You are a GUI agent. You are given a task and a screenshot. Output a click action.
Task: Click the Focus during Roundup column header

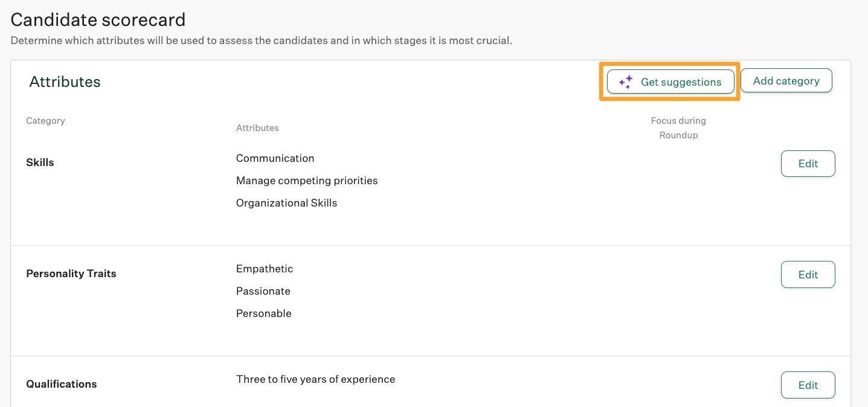click(x=678, y=127)
